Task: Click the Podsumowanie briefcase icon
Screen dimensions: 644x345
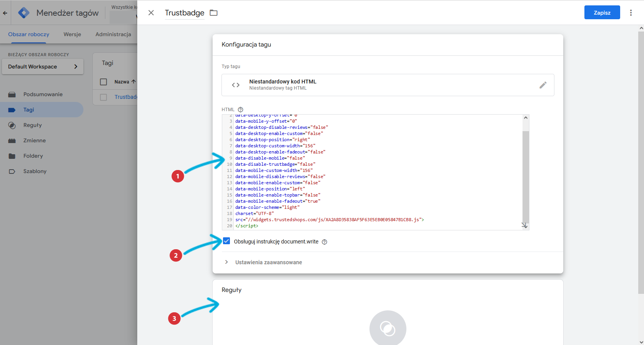Action: (12, 95)
